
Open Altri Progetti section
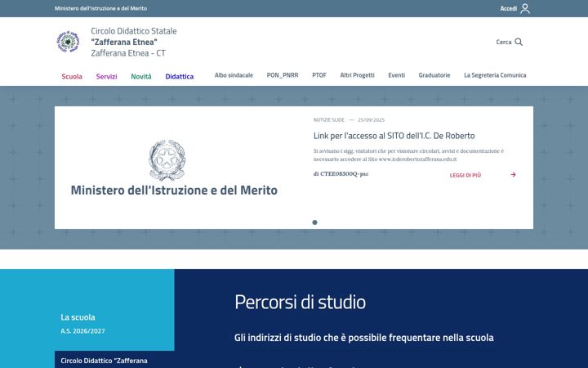357,75
